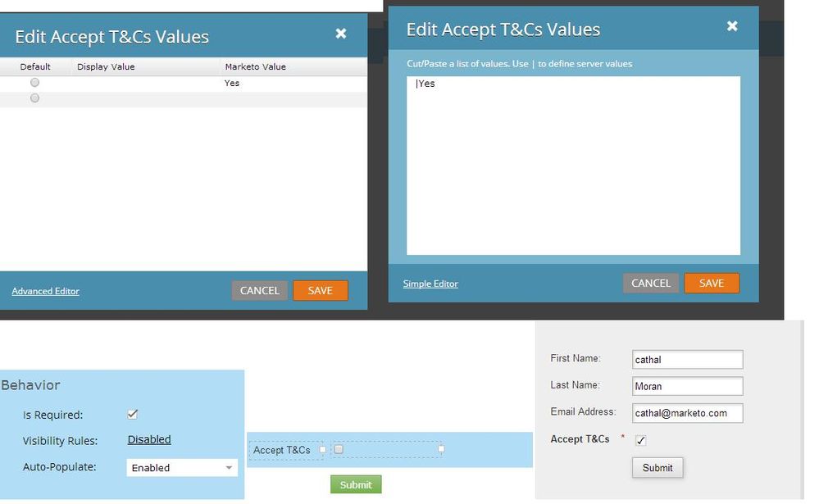Click the Default column header
Screen dimensions: 819x504
click(x=35, y=66)
